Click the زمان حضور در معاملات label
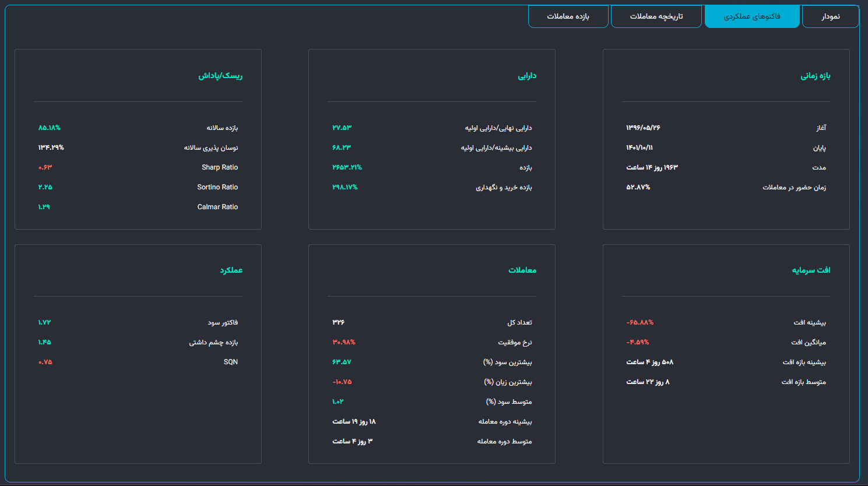The width and height of the screenshot is (868, 486). point(794,187)
